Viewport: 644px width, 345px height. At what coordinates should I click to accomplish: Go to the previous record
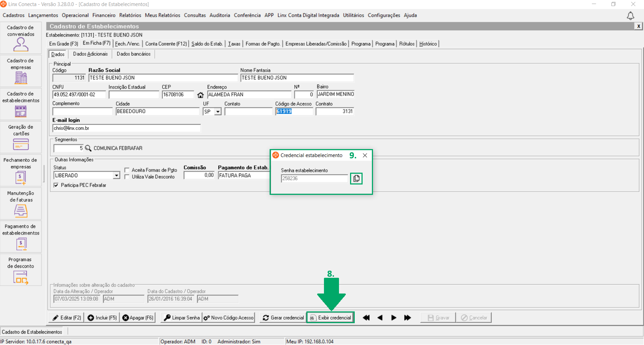(x=380, y=317)
